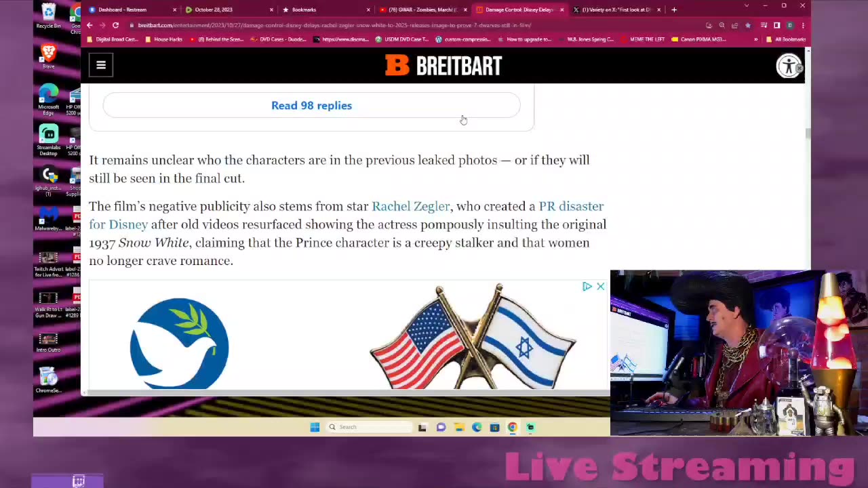Open the Recycle Bin desktop icon
868x488 pixels.
[x=48, y=16]
